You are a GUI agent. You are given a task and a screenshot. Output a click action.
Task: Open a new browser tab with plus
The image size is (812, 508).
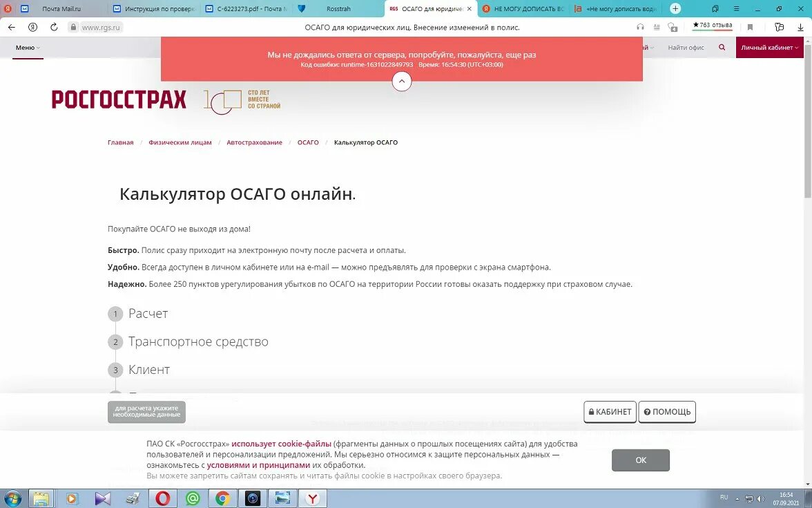pos(675,8)
